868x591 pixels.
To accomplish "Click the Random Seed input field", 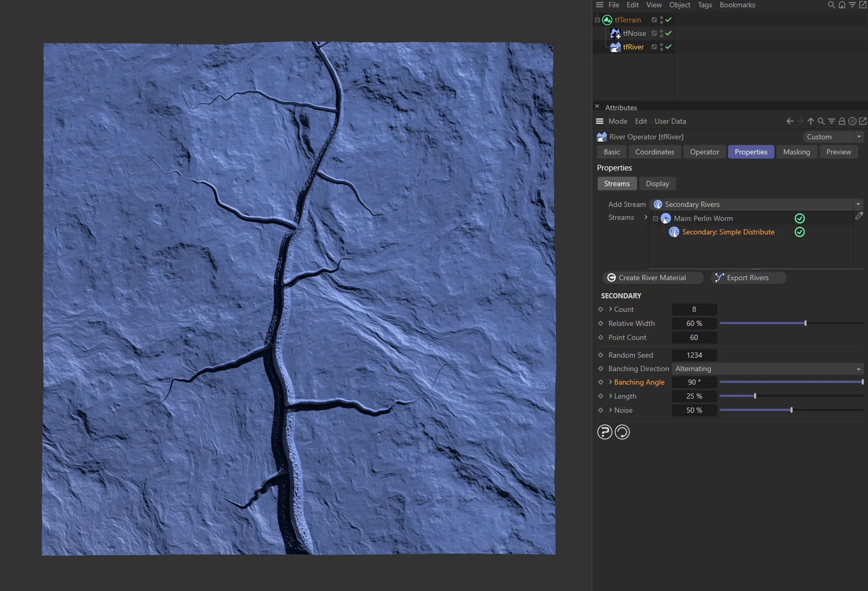I will pos(694,355).
